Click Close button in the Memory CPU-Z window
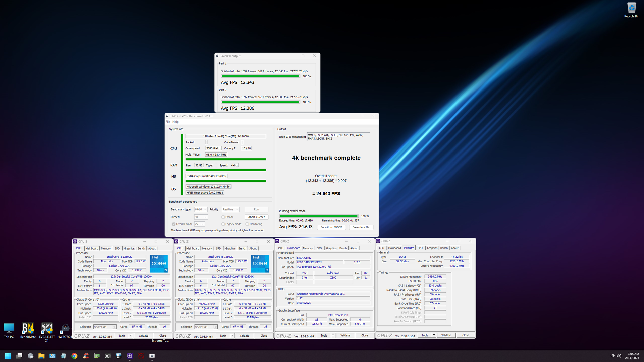Screen dimensions: 644x362 coord(466,335)
